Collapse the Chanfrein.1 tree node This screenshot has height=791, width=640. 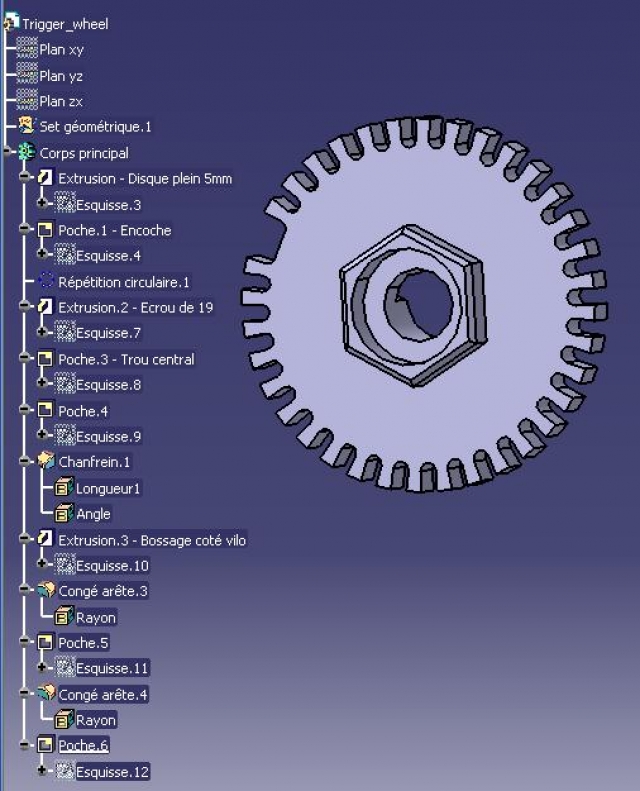[x=24, y=462]
